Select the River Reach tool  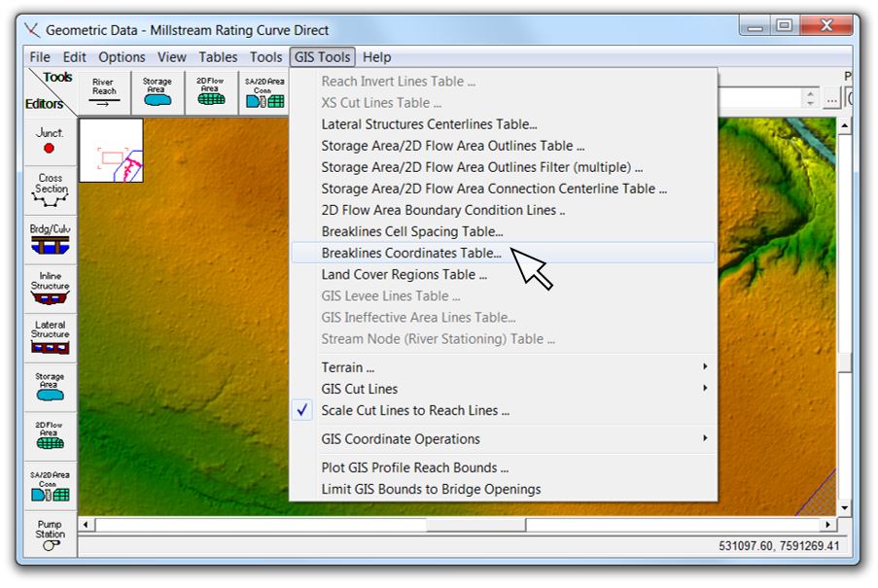[104, 93]
